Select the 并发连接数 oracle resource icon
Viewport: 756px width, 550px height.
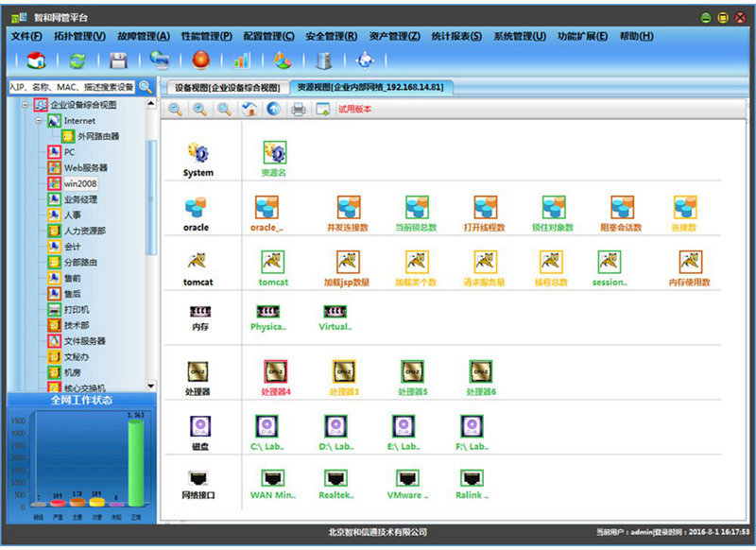click(348, 207)
